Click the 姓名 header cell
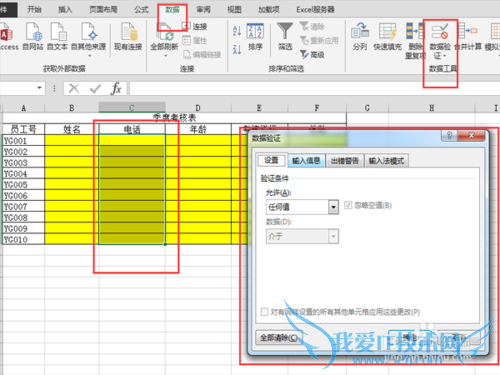The height and width of the screenshot is (375, 500). pos(72,129)
